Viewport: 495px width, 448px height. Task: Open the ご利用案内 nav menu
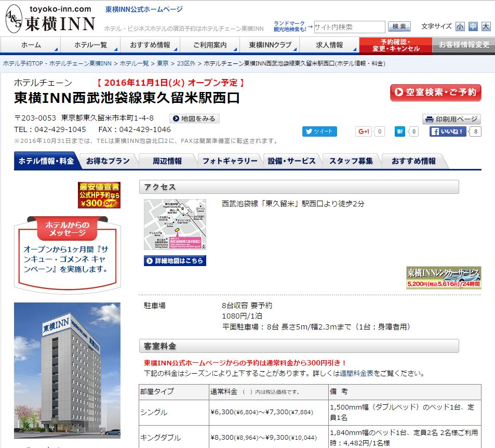(x=210, y=45)
